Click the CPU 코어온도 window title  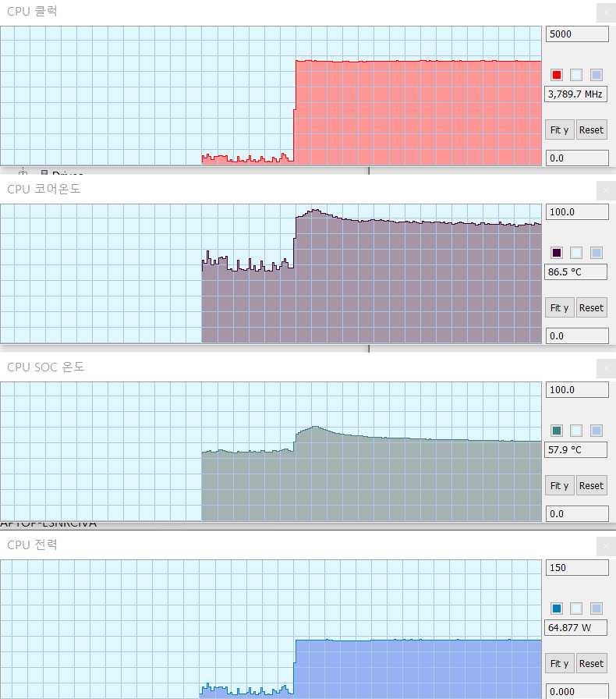(44, 189)
